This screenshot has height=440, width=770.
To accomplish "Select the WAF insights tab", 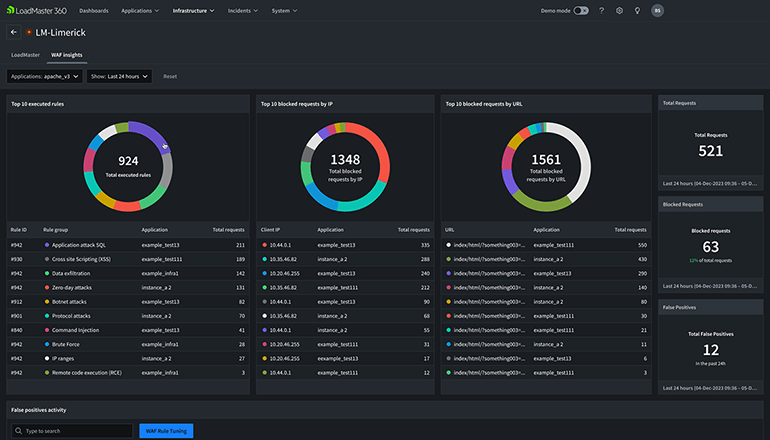I will pyautogui.click(x=67, y=55).
